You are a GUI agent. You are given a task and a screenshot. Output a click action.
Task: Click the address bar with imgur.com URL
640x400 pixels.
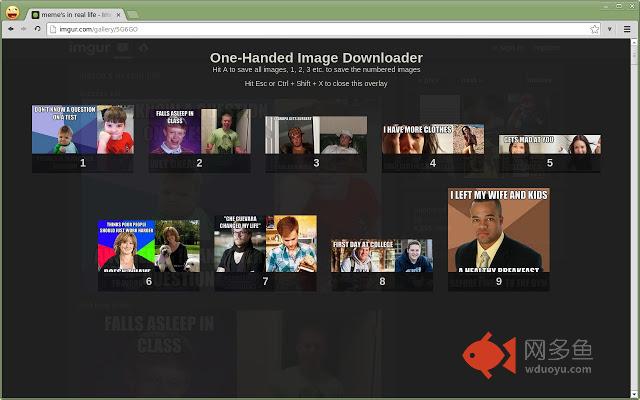[324, 29]
